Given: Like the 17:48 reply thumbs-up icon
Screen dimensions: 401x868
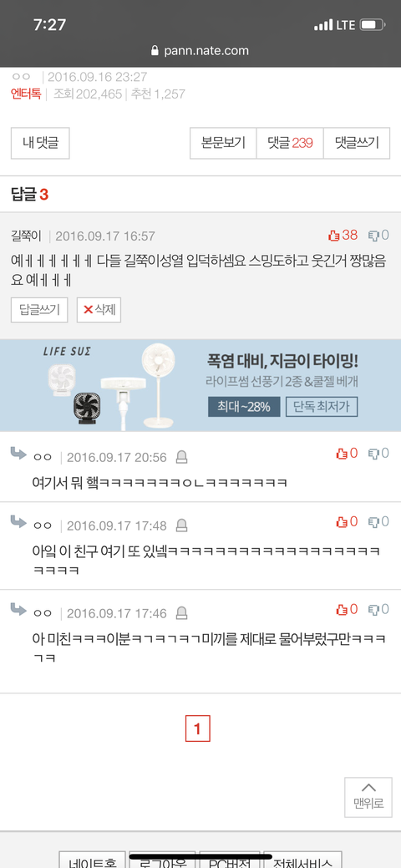Looking at the screenshot, I should pyautogui.click(x=347, y=521).
